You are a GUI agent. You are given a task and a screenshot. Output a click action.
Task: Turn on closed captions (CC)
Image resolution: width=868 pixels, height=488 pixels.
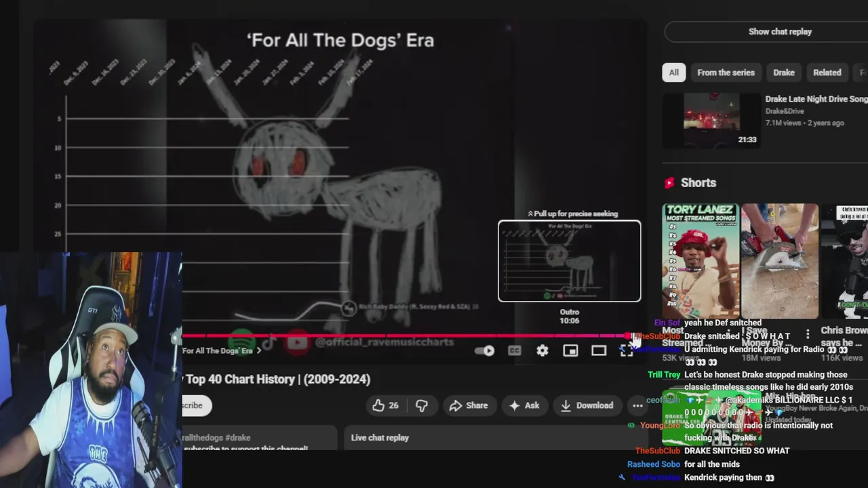pyautogui.click(x=515, y=350)
